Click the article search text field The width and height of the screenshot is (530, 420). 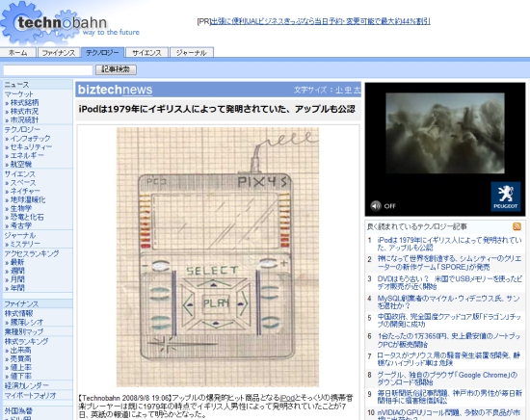(47, 70)
